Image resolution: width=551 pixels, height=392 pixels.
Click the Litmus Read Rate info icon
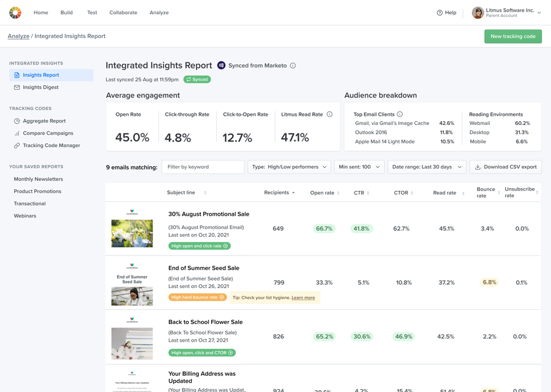click(329, 115)
